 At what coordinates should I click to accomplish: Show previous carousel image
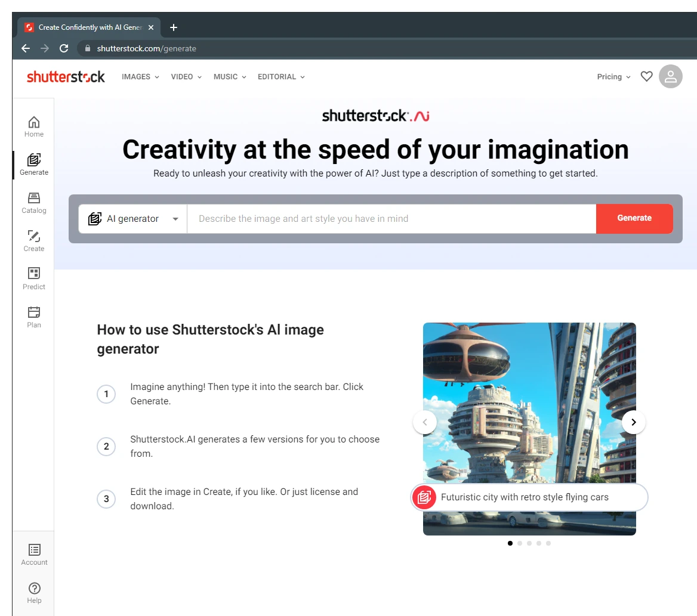point(425,422)
